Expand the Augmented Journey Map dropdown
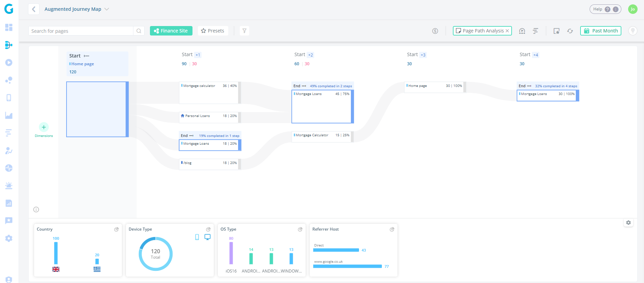Image resolution: width=644 pixels, height=283 pixels. [107, 9]
